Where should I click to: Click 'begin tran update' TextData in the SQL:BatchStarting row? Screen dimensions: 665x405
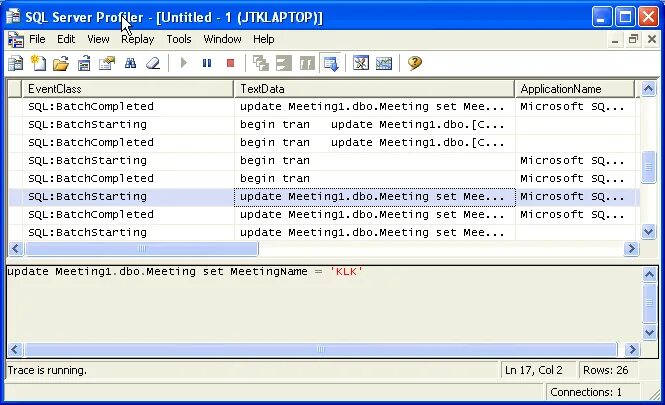point(372,125)
